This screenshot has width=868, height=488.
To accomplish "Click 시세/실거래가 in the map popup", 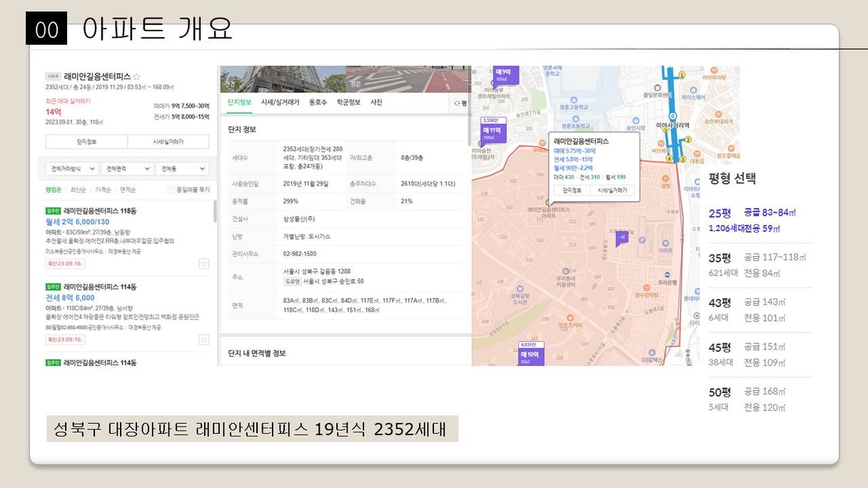I will pyautogui.click(x=614, y=190).
